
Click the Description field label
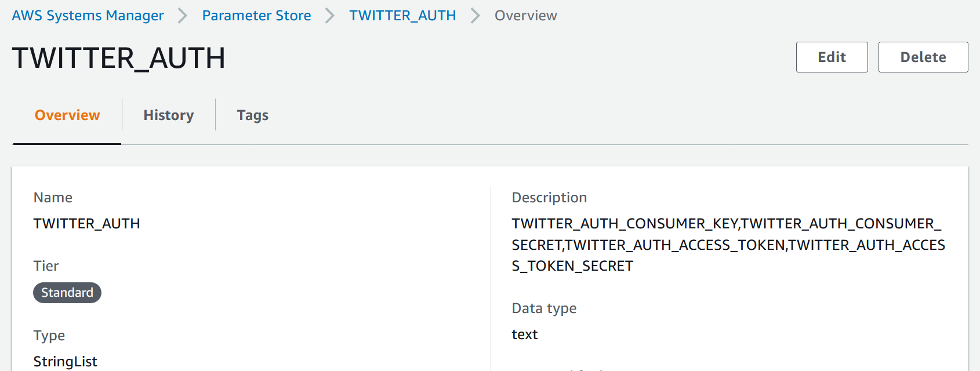coord(549,198)
